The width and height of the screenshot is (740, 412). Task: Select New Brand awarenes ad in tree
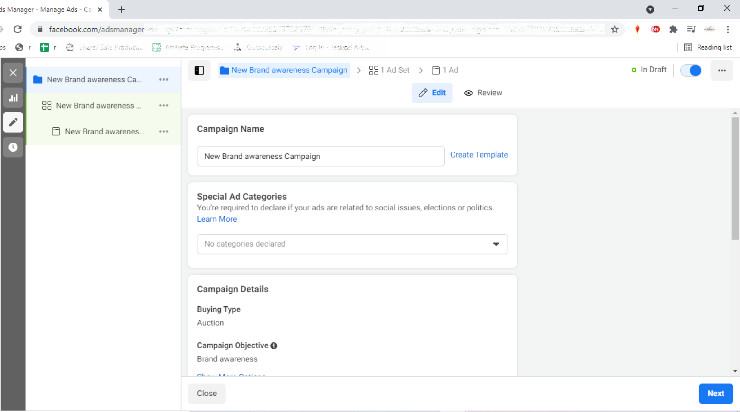coord(103,132)
